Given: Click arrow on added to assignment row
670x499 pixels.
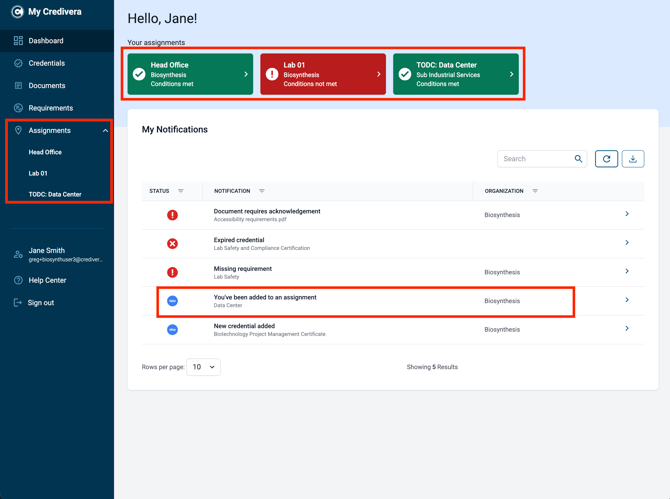Looking at the screenshot, I should pyautogui.click(x=627, y=299).
